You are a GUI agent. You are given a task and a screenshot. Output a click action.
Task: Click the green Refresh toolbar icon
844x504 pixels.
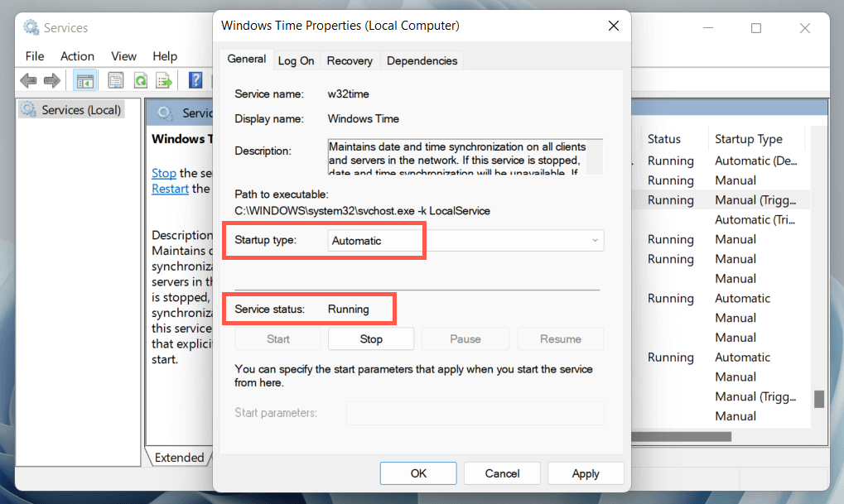coord(141,80)
